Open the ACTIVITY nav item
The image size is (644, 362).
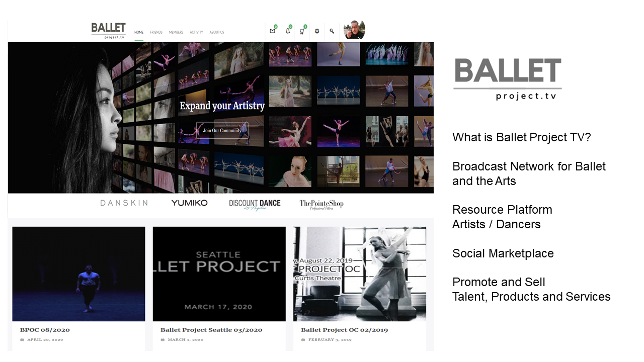click(x=196, y=32)
